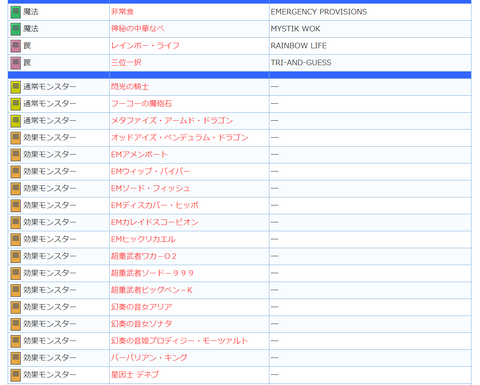Open the EMウィップ・バイパー link

click(x=151, y=172)
